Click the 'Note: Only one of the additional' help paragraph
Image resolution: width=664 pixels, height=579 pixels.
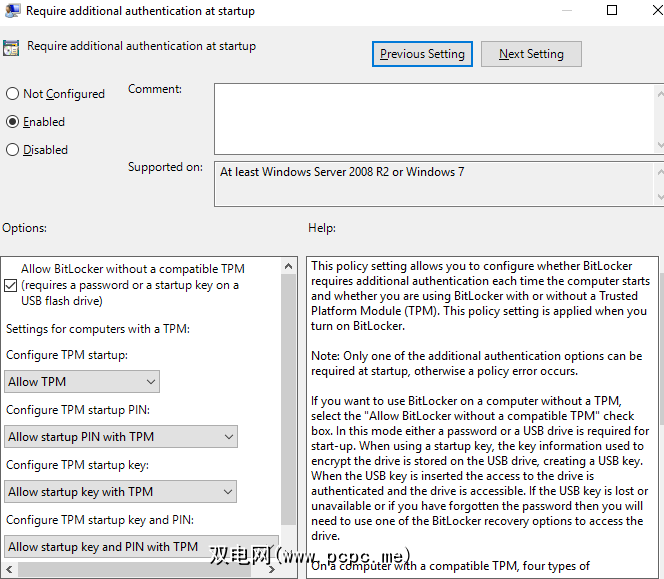pyautogui.click(x=476, y=363)
